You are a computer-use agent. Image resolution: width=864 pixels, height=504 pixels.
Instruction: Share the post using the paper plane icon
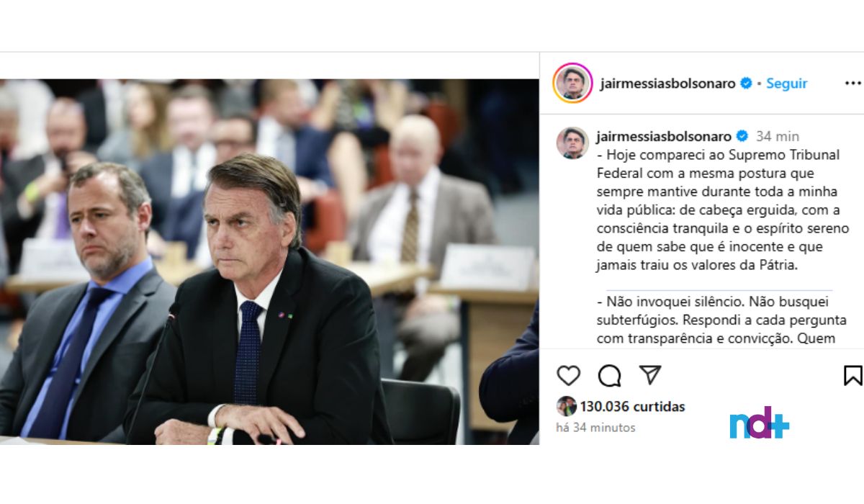[x=650, y=374]
